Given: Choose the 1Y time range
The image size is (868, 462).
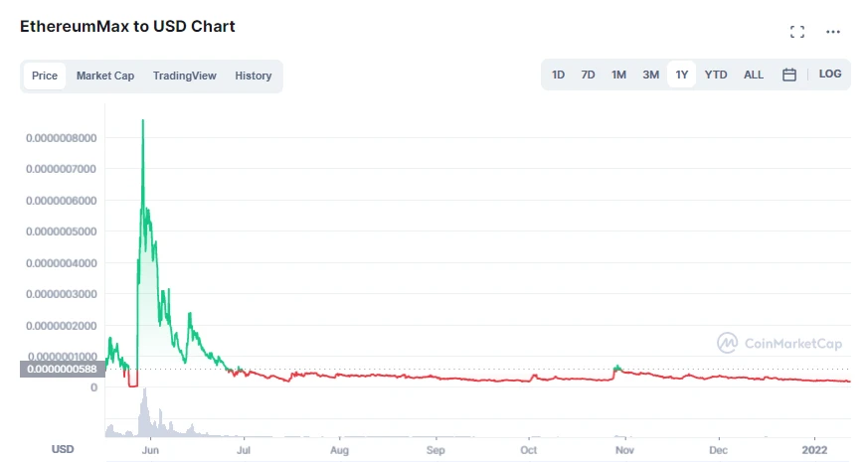Looking at the screenshot, I should [x=681, y=75].
